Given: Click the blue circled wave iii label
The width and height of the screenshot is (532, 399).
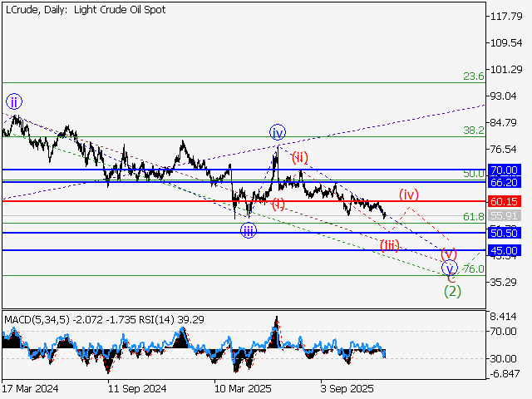Looking at the screenshot, I should (x=249, y=231).
